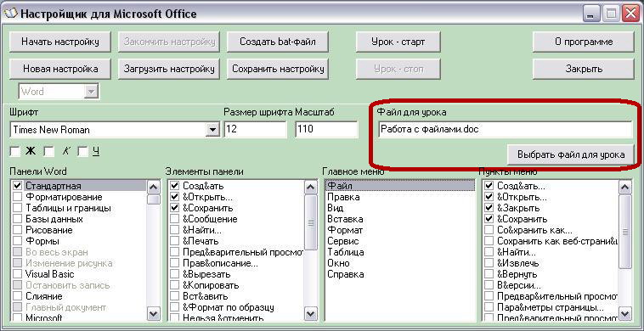
Task: Click Панели Word scroll down arrow
Action: coord(154,314)
